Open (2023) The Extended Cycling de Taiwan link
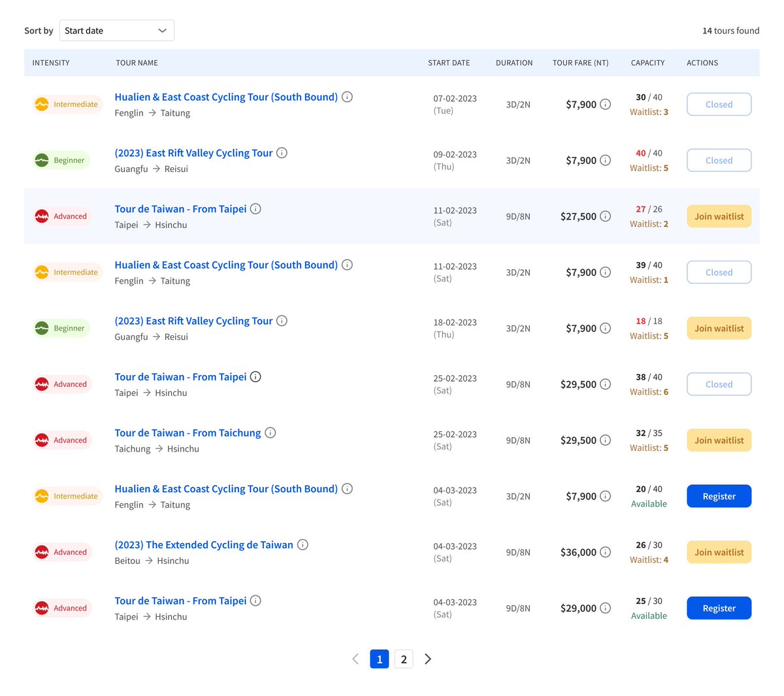Screen dimensions: 784x696 [204, 544]
